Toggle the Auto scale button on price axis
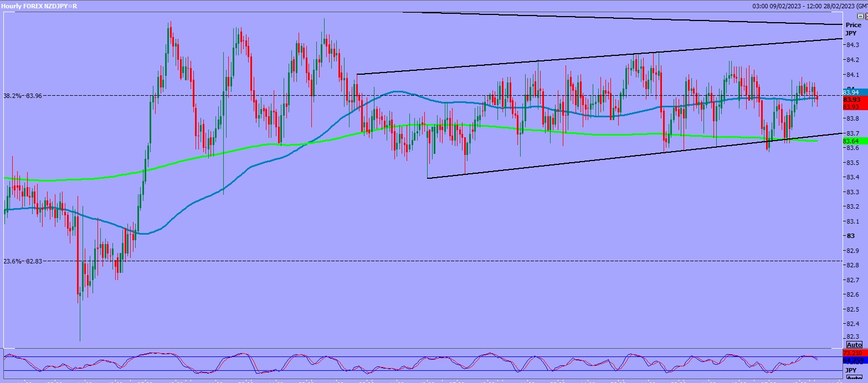The width and height of the screenshot is (868, 383). tap(854, 345)
